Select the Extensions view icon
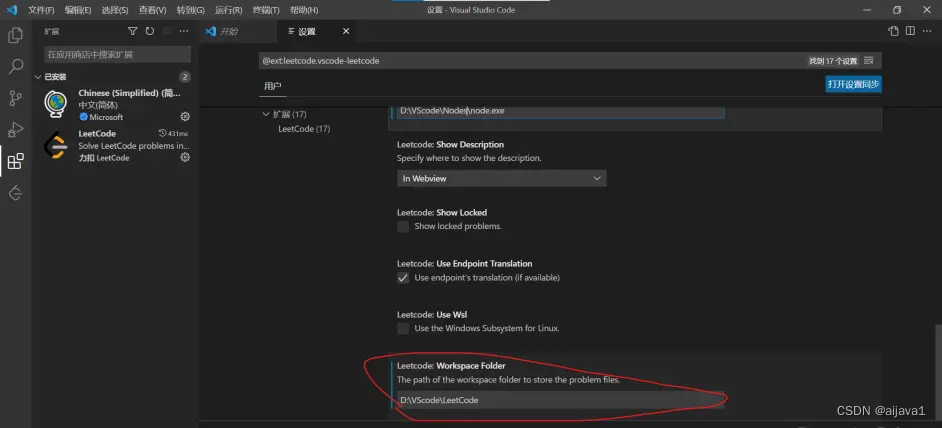Image resolution: width=942 pixels, height=428 pixels. point(16,161)
